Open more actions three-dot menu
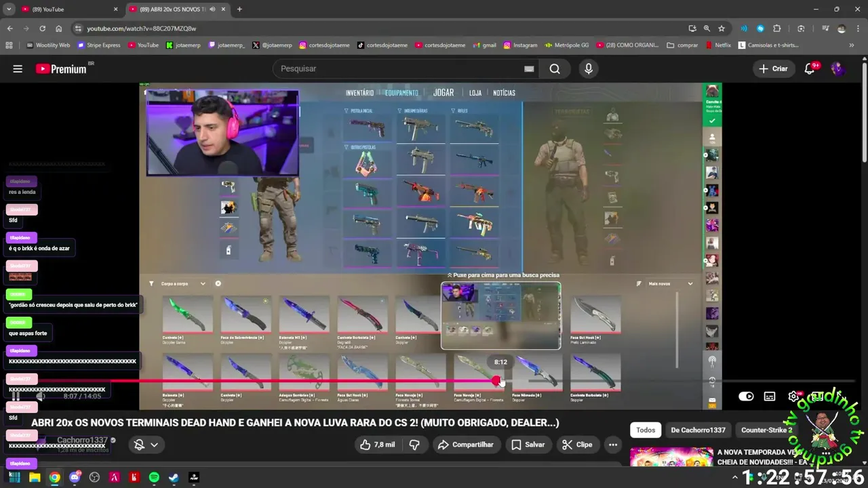The height and width of the screenshot is (488, 868). 613,445
